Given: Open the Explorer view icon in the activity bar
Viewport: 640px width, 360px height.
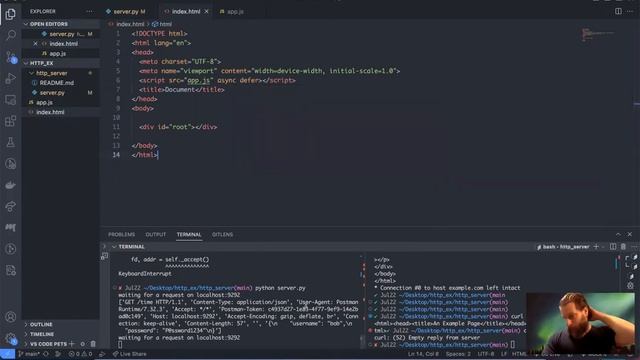Looking at the screenshot, I should (x=11, y=14).
